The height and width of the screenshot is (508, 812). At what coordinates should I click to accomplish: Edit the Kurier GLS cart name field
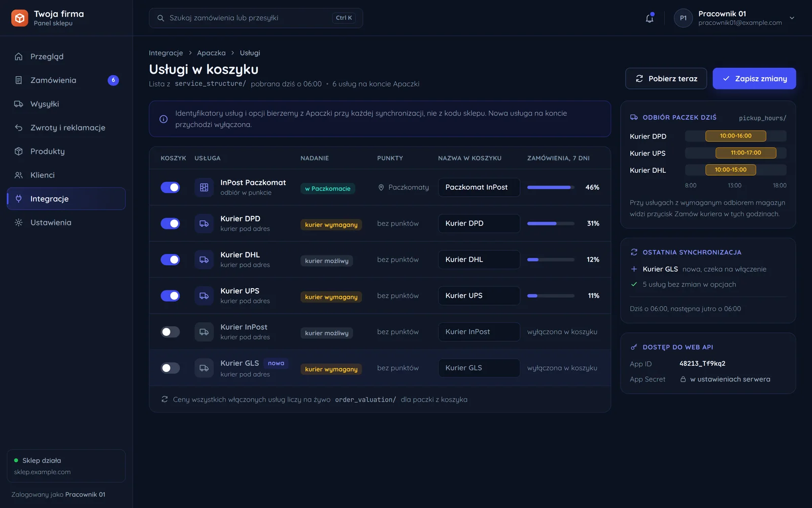[479, 368]
